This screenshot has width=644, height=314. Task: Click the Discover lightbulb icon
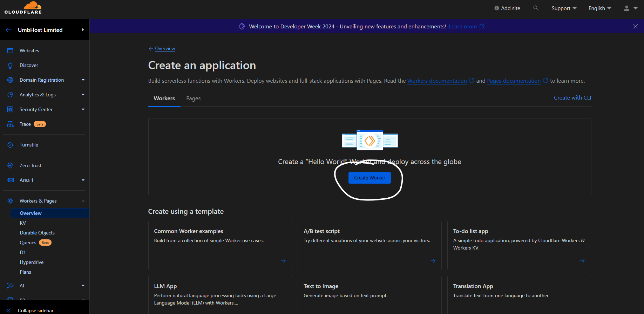click(x=10, y=65)
